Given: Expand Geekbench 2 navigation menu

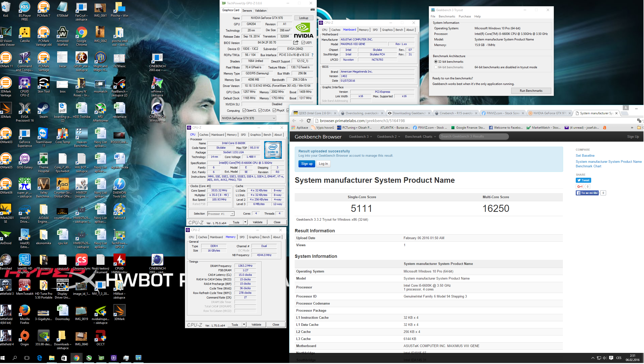Looking at the screenshot, I should 388,137.
